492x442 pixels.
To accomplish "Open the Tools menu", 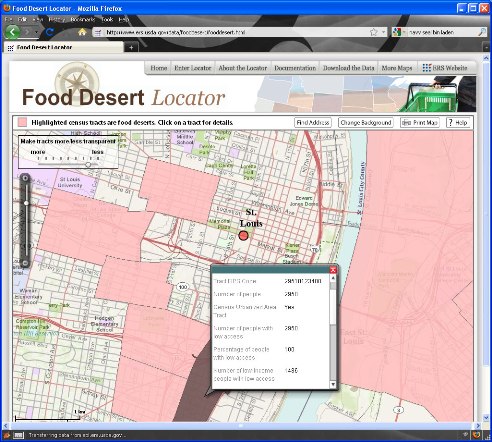I will pyautogui.click(x=107, y=20).
